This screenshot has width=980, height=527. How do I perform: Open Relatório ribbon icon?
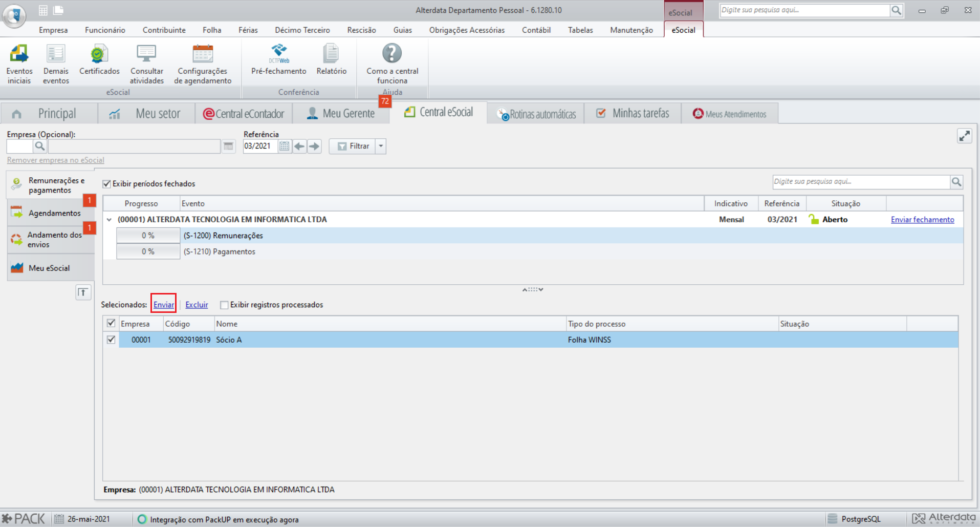tap(331, 60)
